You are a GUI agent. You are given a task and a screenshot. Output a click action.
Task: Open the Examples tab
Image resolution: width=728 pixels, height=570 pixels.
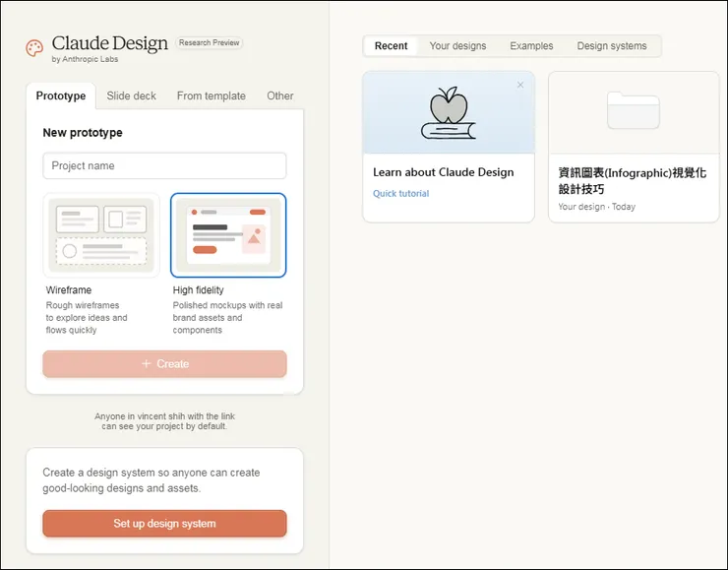[x=531, y=46]
